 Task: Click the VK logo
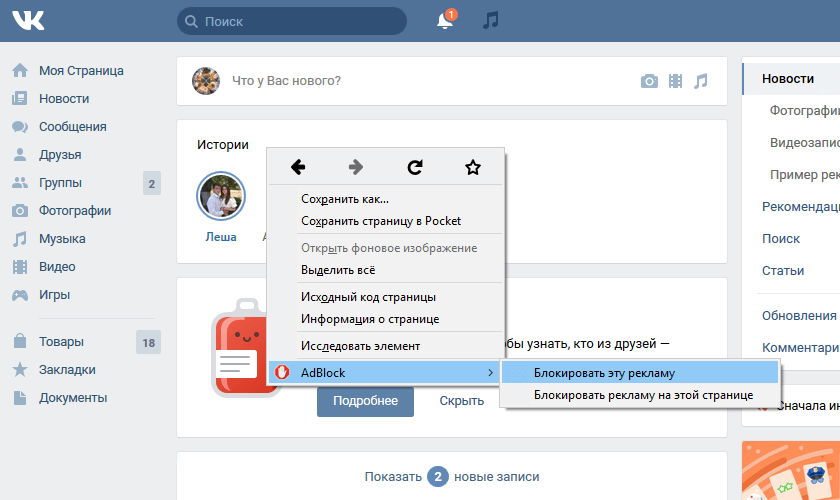coord(28,20)
